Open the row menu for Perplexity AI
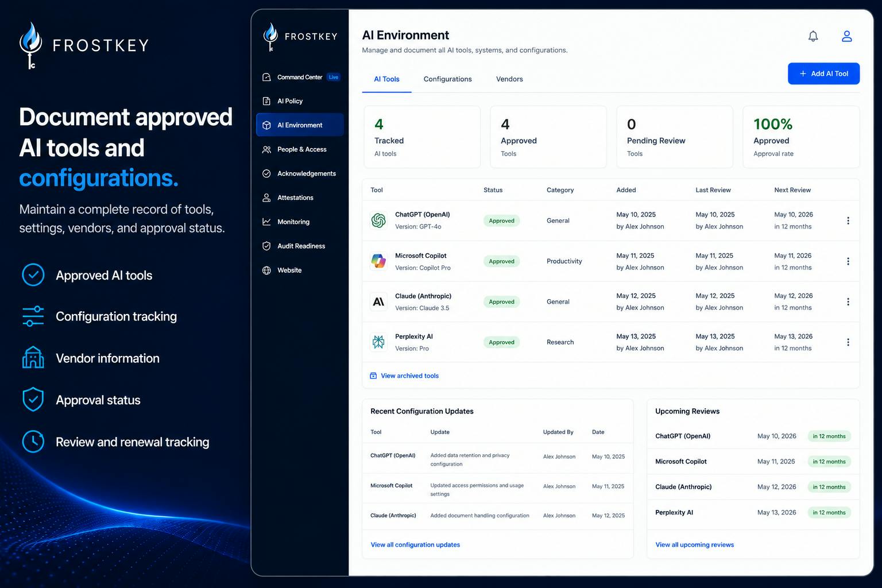This screenshot has height=588, width=882. [848, 342]
